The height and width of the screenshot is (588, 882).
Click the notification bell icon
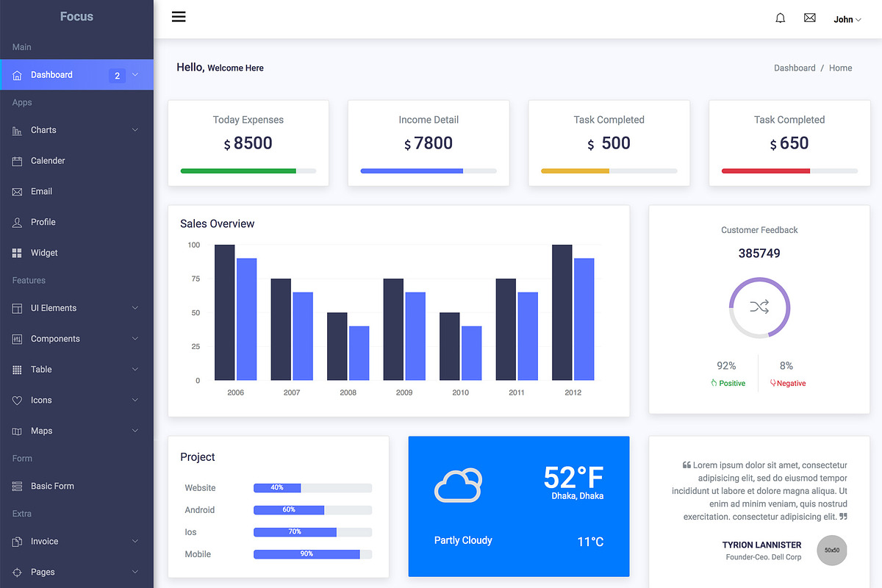point(780,17)
